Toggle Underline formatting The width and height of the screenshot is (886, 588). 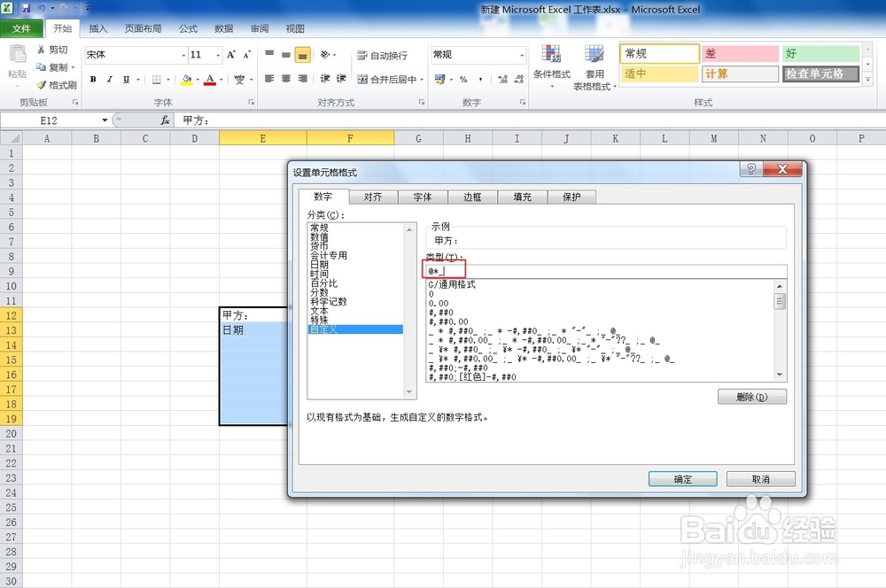coord(126,79)
